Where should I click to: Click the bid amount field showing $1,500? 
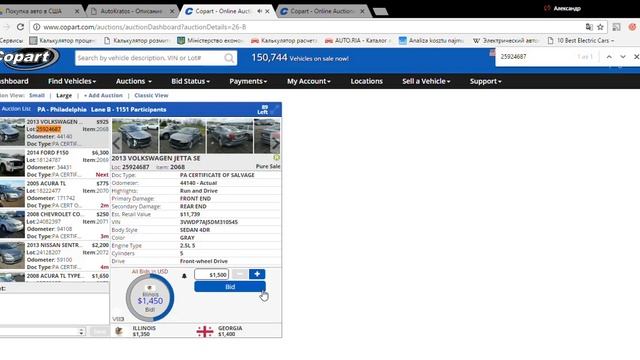[211, 275]
